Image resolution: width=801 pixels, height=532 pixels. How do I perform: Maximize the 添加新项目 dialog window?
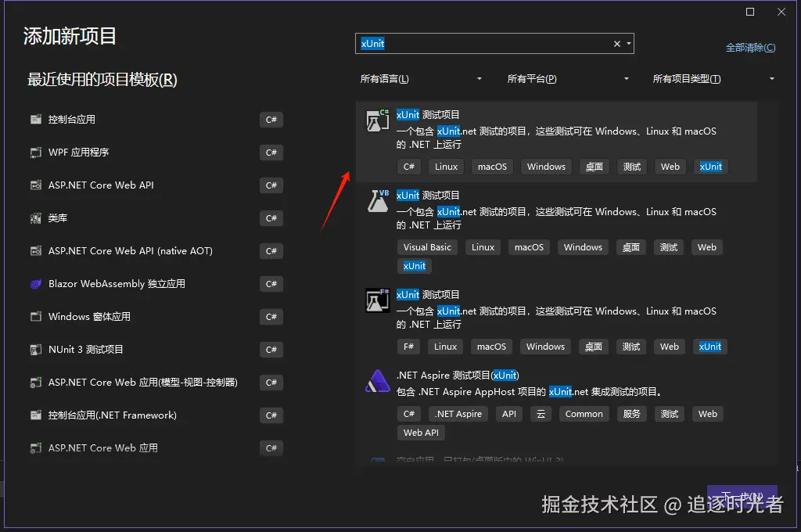pos(750,12)
